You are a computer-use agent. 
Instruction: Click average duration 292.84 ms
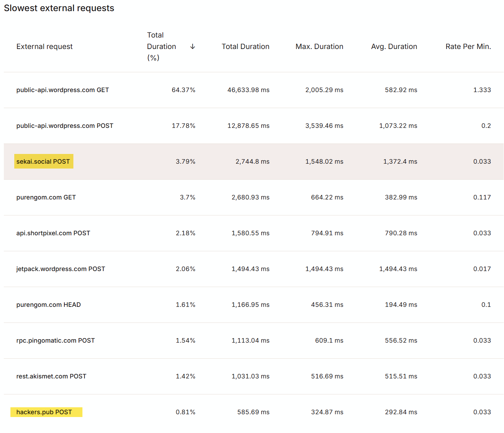point(401,412)
